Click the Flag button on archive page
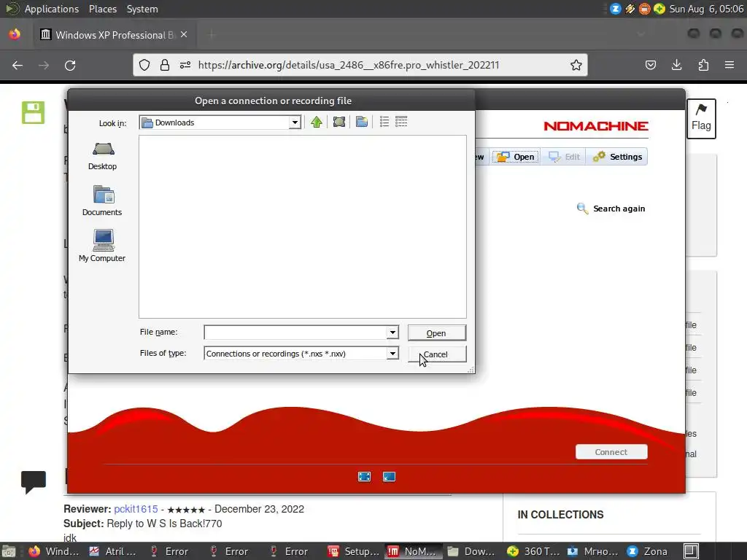The image size is (747, 560). coord(701,119)
